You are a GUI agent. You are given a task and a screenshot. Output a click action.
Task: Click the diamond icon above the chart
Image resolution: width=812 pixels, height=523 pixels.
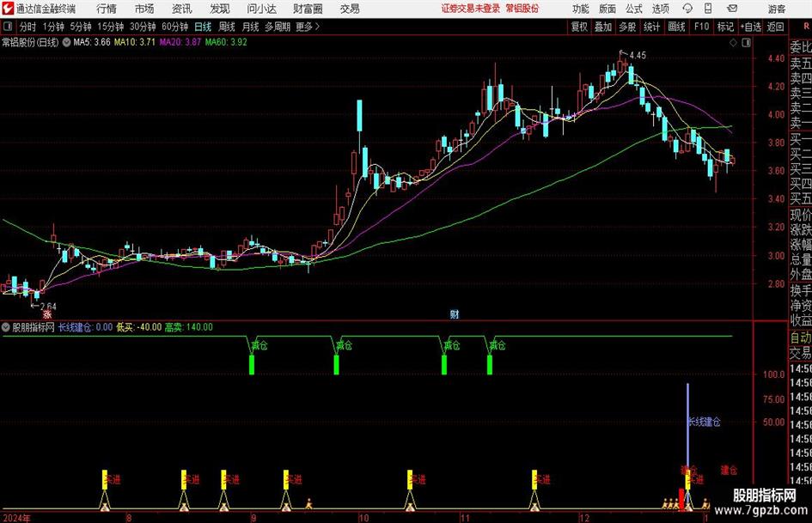pos(733,43)
